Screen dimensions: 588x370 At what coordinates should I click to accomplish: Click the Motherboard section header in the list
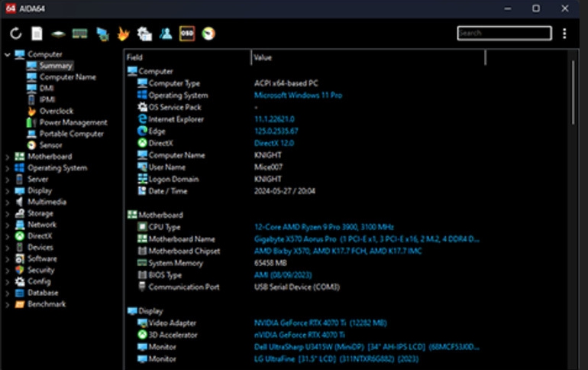coord(160,215)
